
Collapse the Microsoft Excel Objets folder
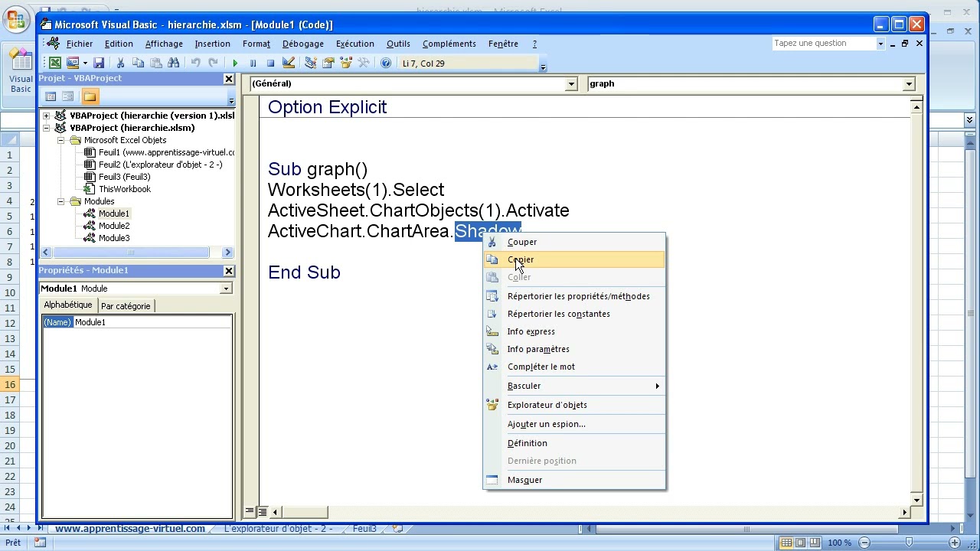coord(60,140)
